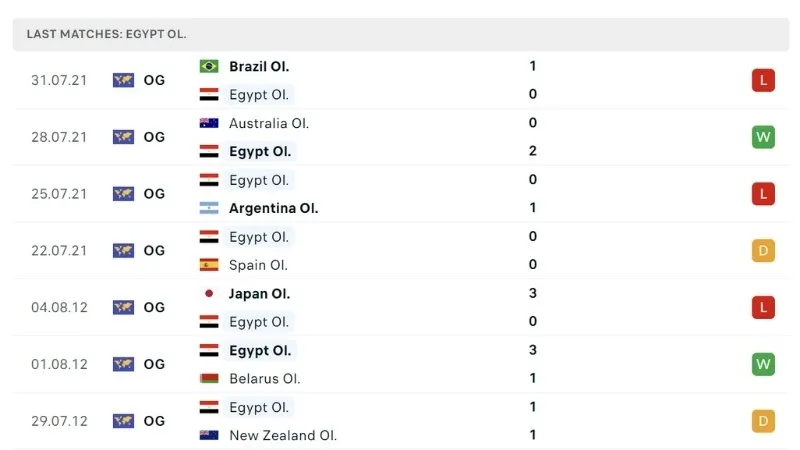Viewport: 800px width, 450px height.
Task: Click the Spain flag icon
Action: click(x=209, y=265)
